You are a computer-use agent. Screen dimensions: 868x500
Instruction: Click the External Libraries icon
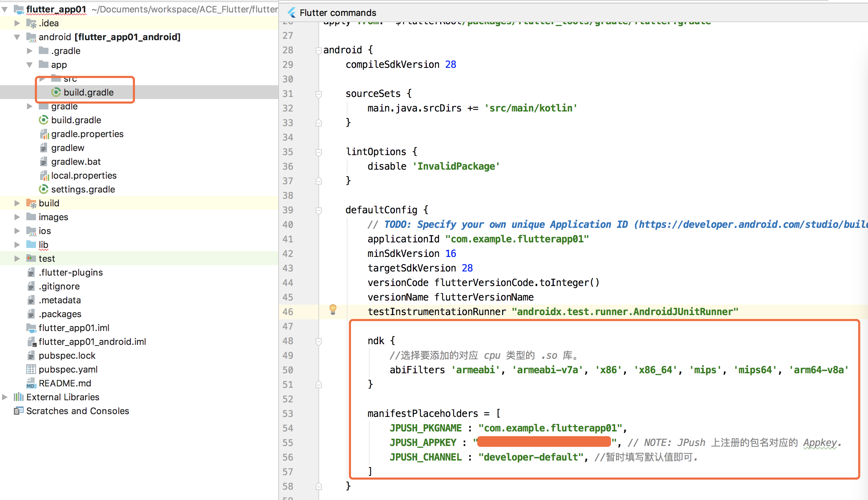(18, 397)
